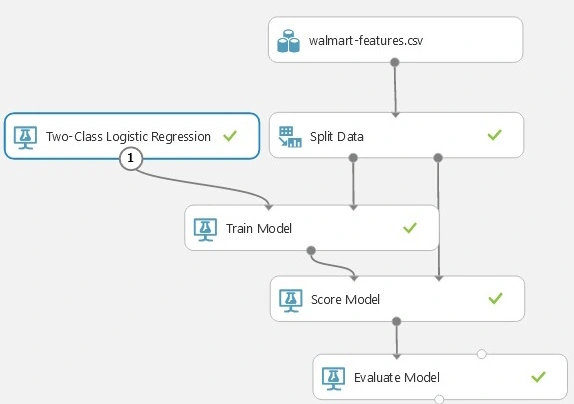Click the walmart-features.csv output port
574x404 pixels.
tap(395, 62)
